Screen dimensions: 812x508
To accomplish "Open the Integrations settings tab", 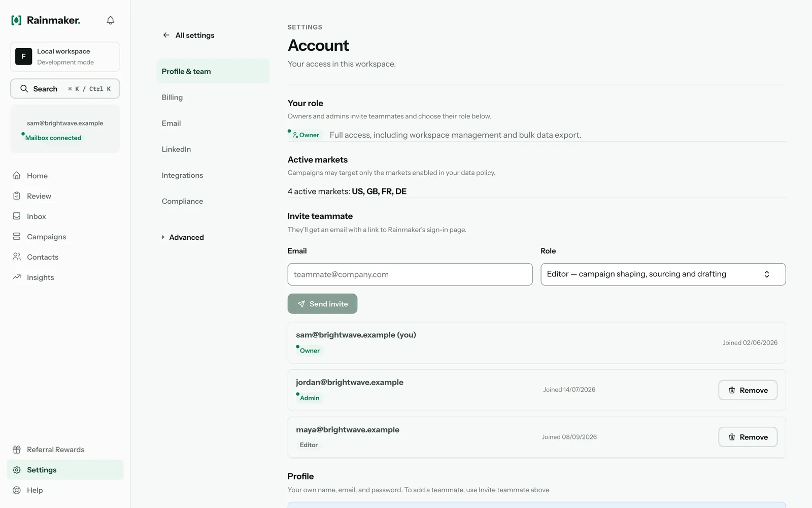I will (x=213, y=175).
